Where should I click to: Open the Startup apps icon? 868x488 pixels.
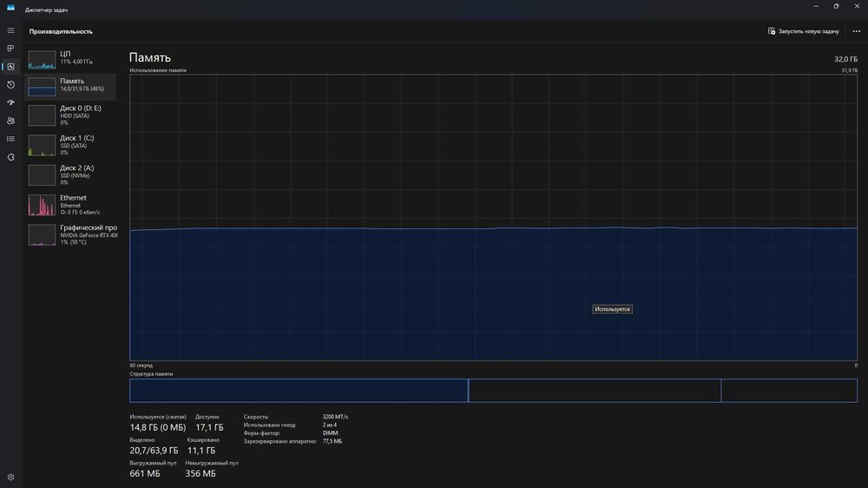pos(10,102)
